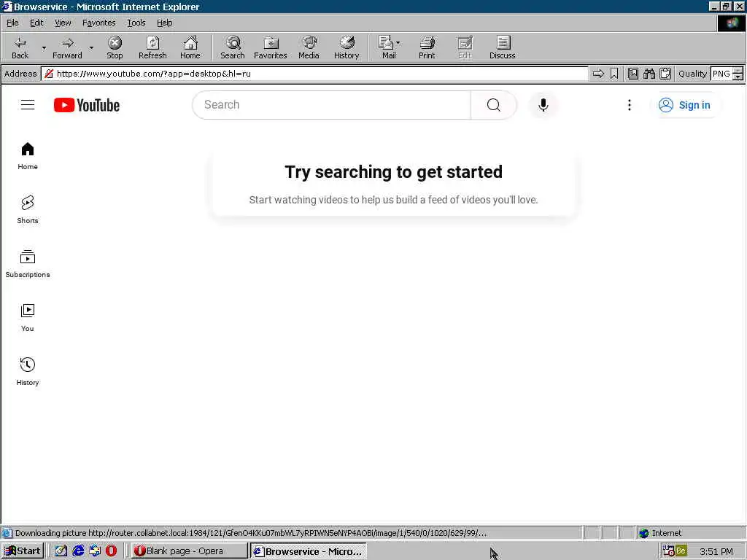
Task: Click the YouTube logo
Action: click(x=87, y=105)
